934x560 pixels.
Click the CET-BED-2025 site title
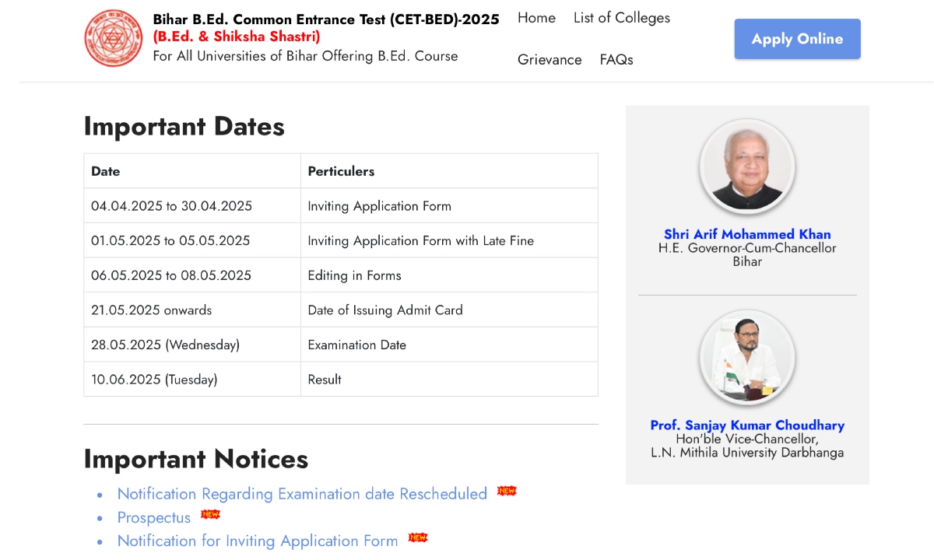326,19
